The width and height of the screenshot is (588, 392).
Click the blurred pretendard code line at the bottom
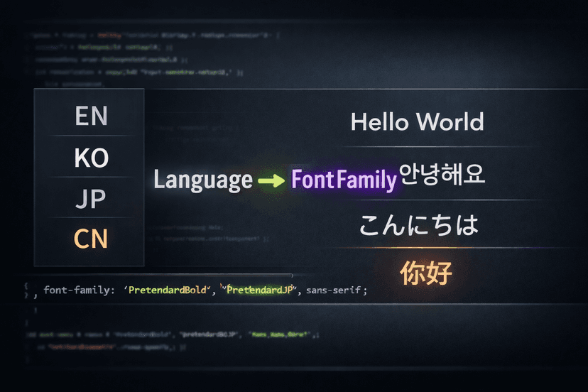click(x=173, y=334)
